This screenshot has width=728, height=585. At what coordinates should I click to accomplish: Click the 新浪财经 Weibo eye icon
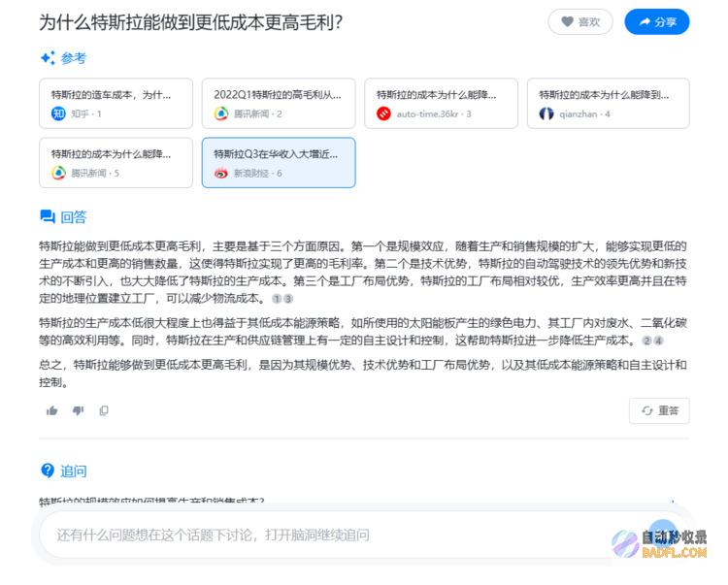221,173
